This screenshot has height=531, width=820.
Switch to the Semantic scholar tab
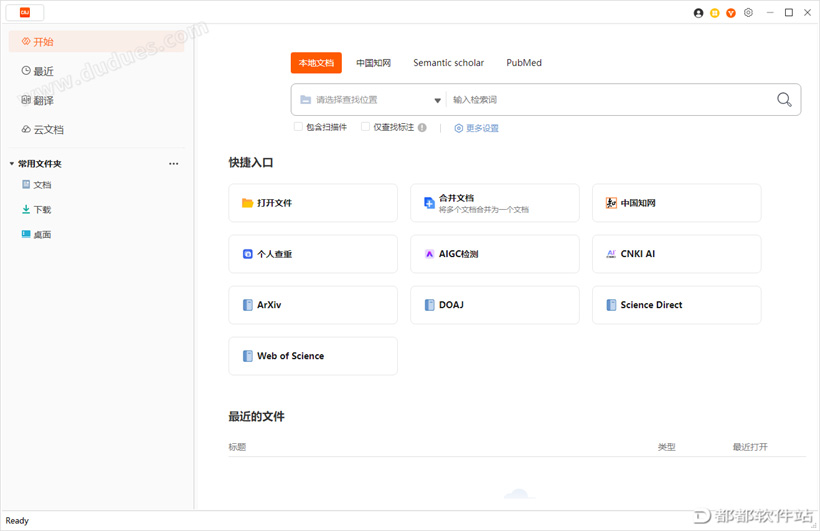point(449,63)
